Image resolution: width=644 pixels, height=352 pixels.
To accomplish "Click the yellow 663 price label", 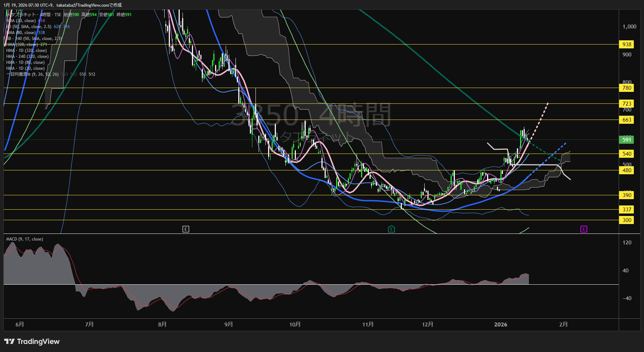I will click(x=626, y=120).
